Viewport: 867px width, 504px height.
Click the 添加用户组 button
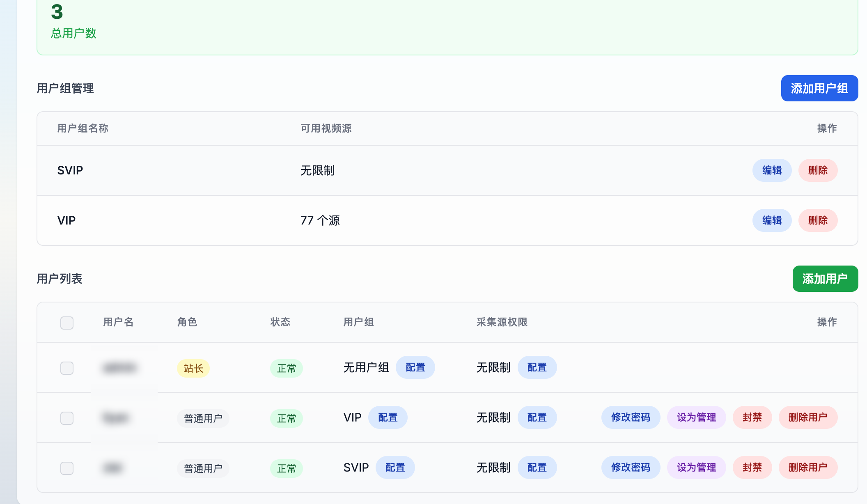click(x=819, y=88)
